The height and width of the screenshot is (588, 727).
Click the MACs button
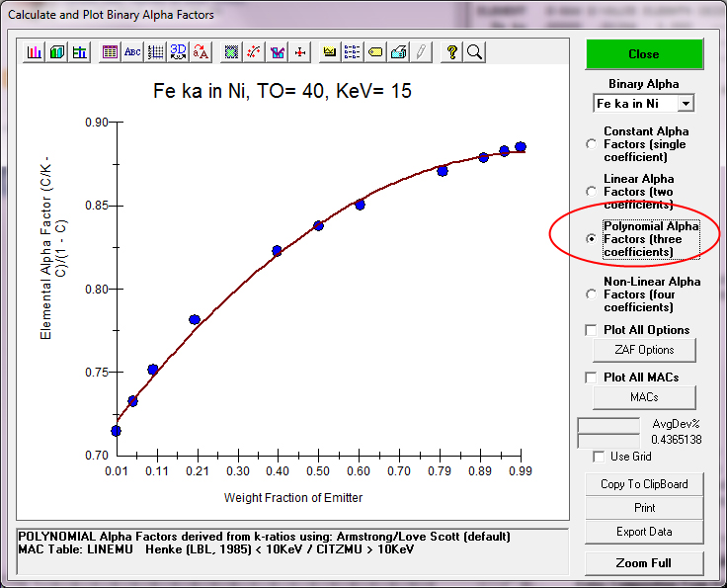[644, 397]
